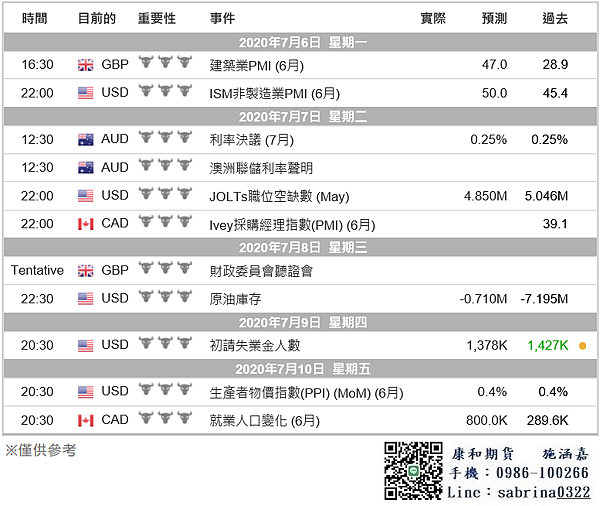
Task: Click US flag in 生產者物價指數 row
Action: (85, 392)
